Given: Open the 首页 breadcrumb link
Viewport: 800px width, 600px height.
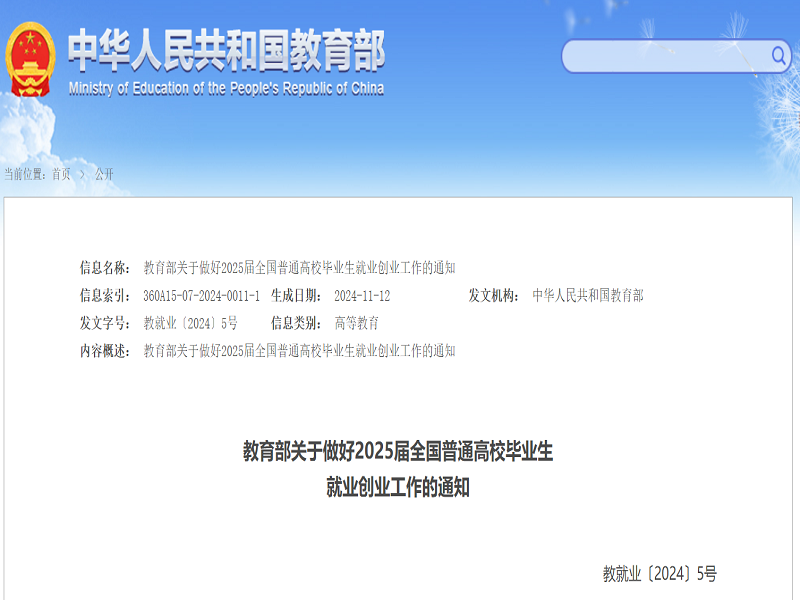Looking at the screenshot, I should 61,174.
